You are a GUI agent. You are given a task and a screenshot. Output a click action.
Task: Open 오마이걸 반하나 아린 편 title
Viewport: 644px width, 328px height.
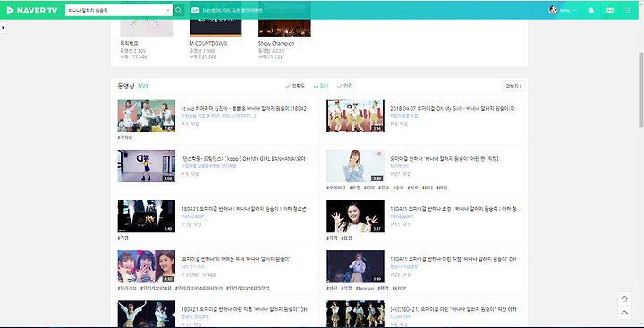(x=444, y=159)
